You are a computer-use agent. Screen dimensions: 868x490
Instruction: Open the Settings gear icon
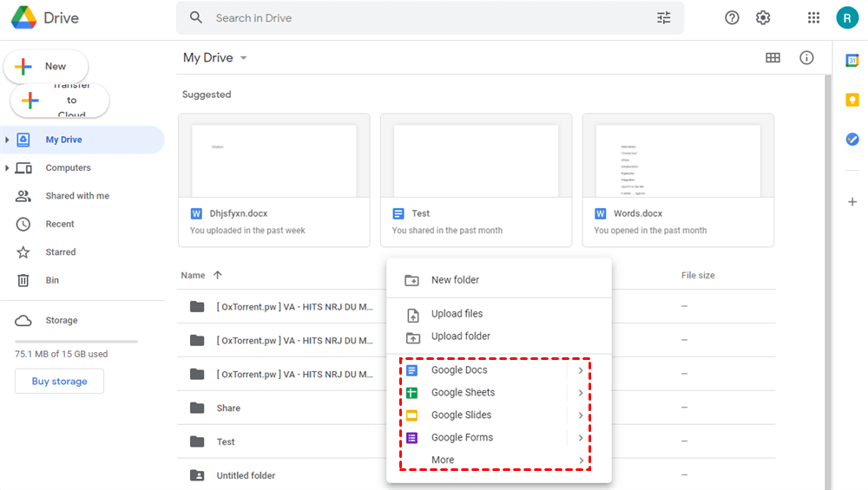763,17
